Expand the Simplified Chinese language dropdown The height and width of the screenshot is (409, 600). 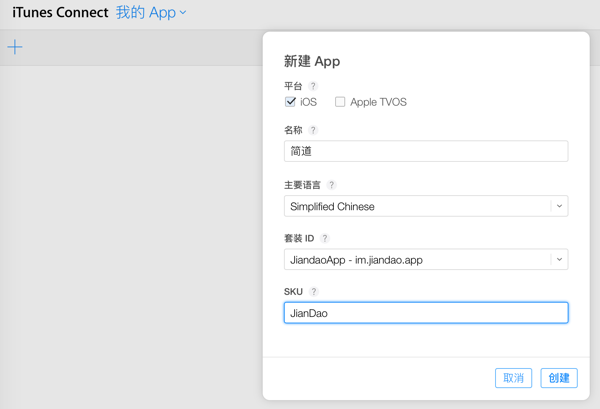pos(559,206)
